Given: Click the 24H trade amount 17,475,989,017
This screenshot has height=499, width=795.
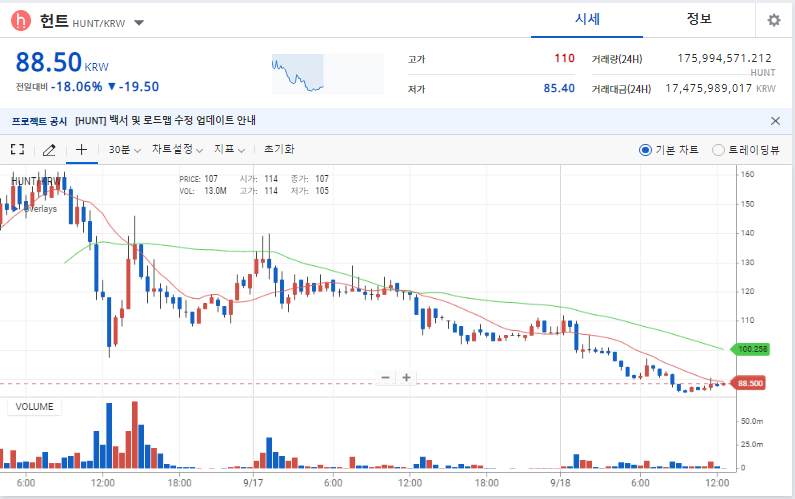Looking at the screenshot, I should 709,88.
